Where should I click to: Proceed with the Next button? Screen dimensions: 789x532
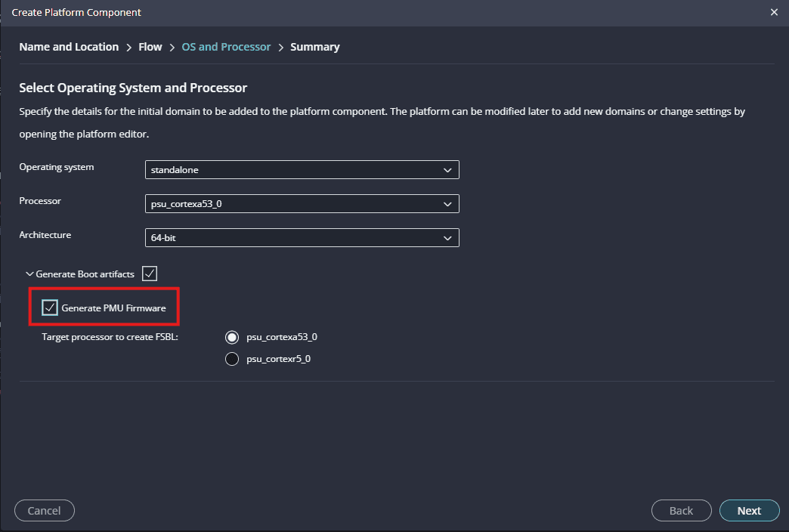click(749, 511)
